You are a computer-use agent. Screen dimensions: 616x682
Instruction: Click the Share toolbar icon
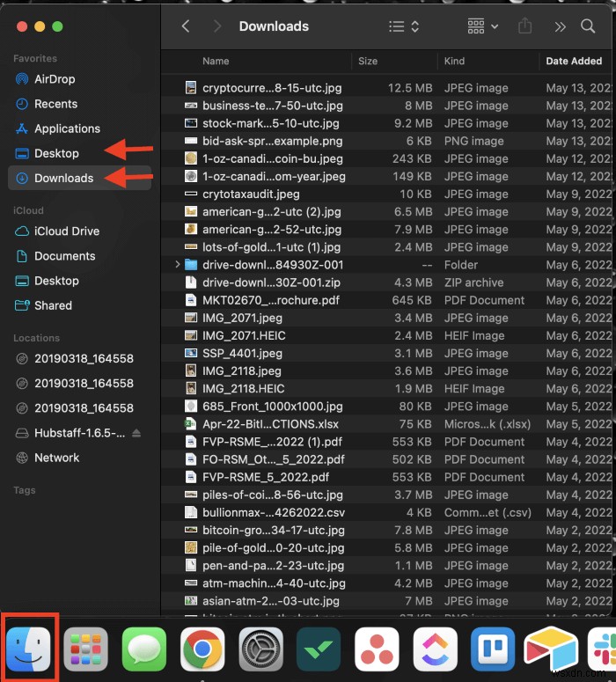click(525, 26)
